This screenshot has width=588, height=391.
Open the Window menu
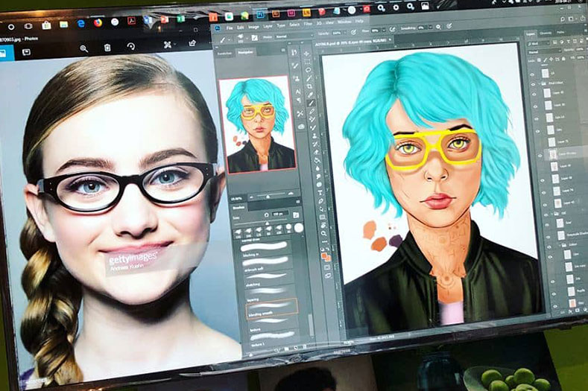coord(344,22)
